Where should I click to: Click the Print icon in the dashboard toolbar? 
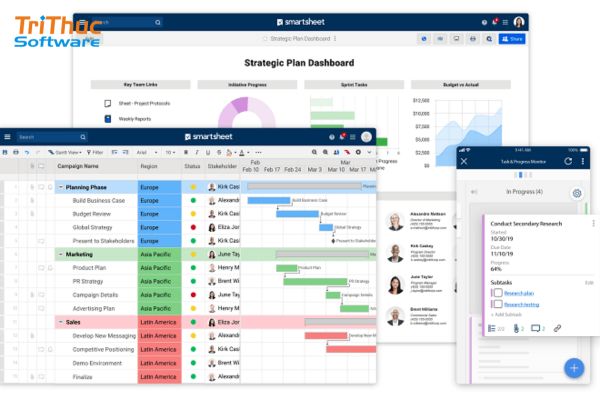tap(473, 39)
